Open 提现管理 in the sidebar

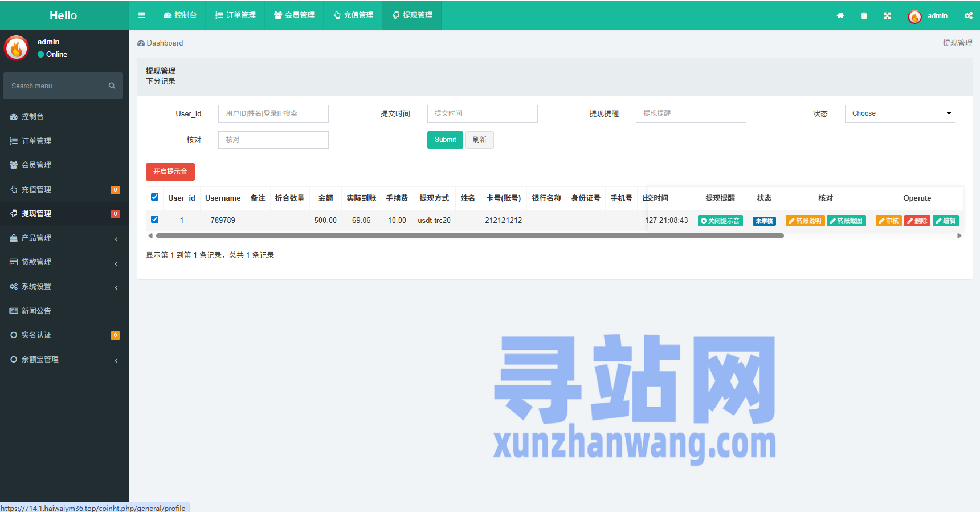tap(64, 213)
